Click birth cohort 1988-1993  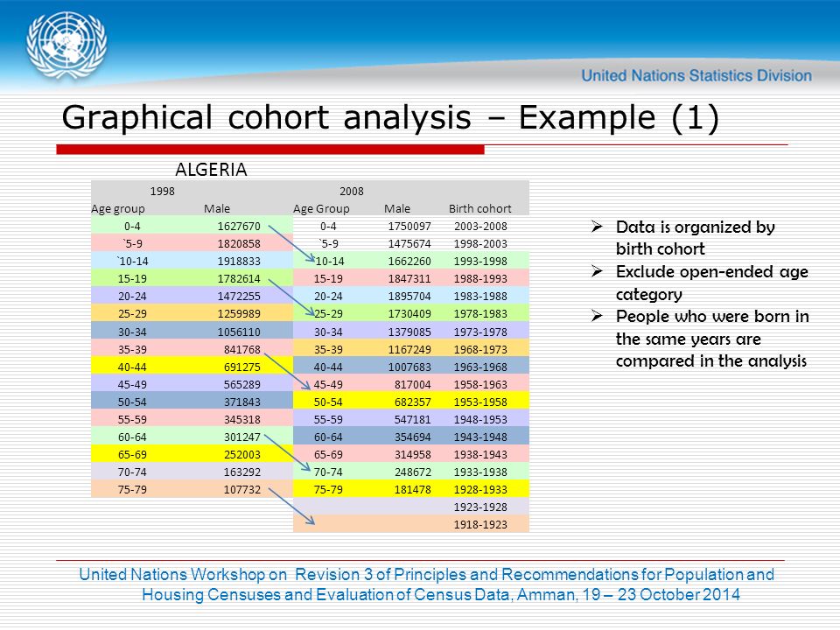coord(480,278)
